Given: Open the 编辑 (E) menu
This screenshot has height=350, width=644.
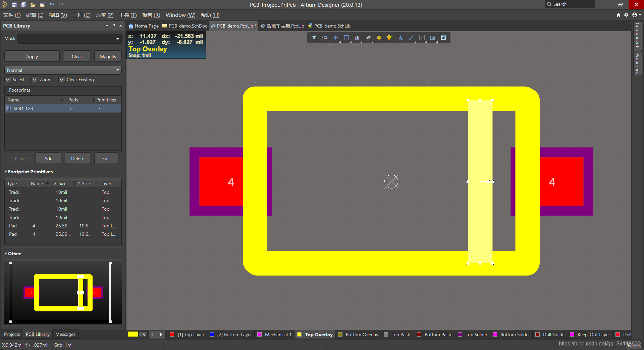Looking at the screenshot, I should click(35, 15).
